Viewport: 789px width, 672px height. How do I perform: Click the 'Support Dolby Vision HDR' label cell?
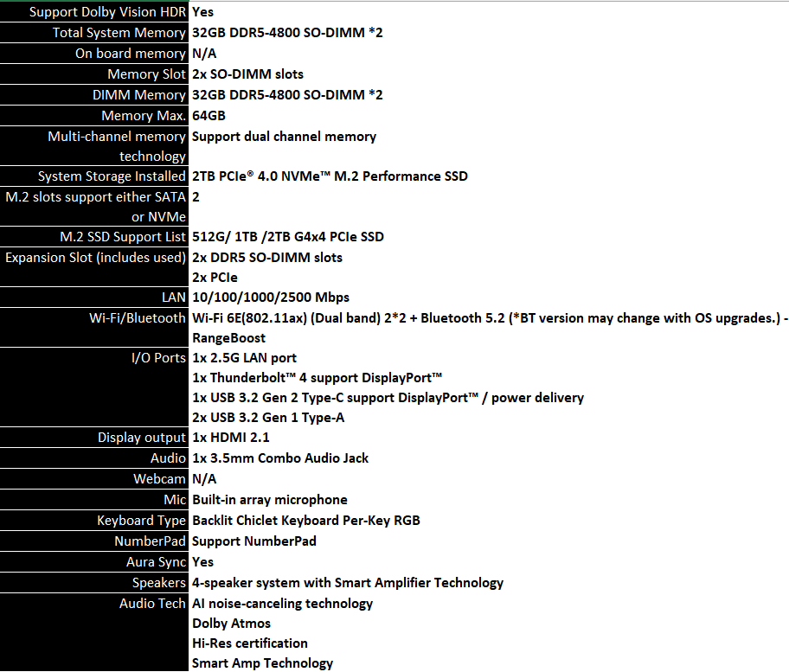tap(108, 12)
